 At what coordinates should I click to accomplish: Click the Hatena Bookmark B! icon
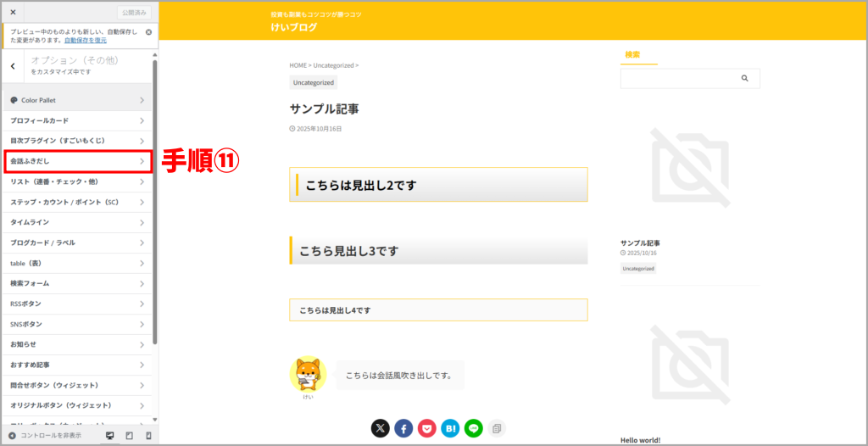coord(450,428)
